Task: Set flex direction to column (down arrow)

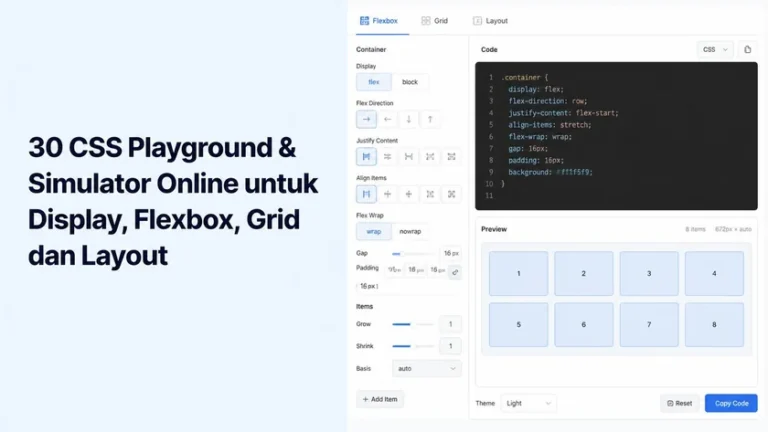Action: (x=408, y=119)
